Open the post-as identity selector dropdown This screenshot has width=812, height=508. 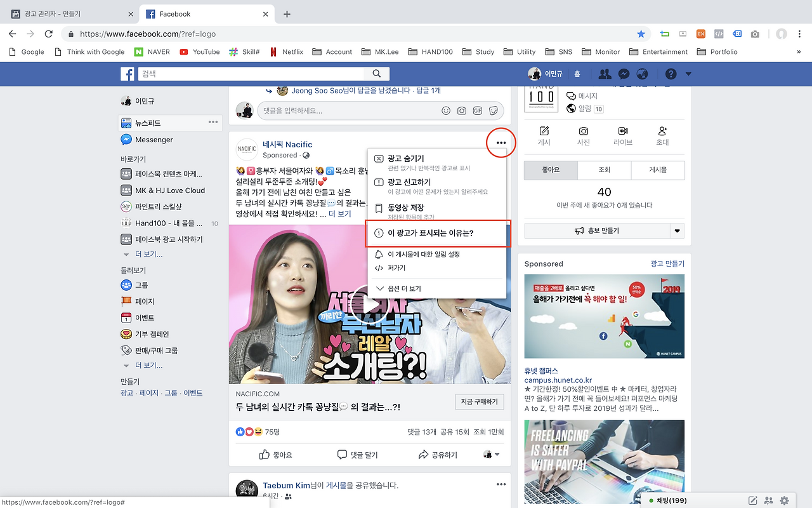click(491, 455)
